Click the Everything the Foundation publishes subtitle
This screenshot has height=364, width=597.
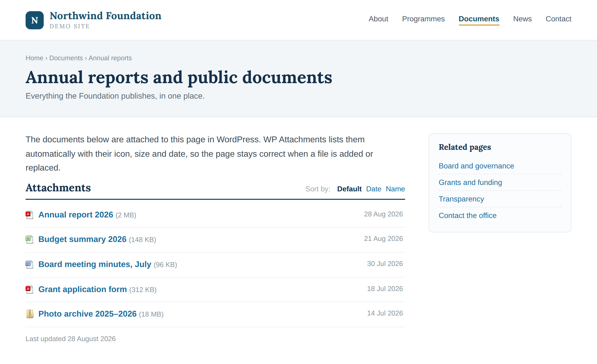(x=115, y=96)
